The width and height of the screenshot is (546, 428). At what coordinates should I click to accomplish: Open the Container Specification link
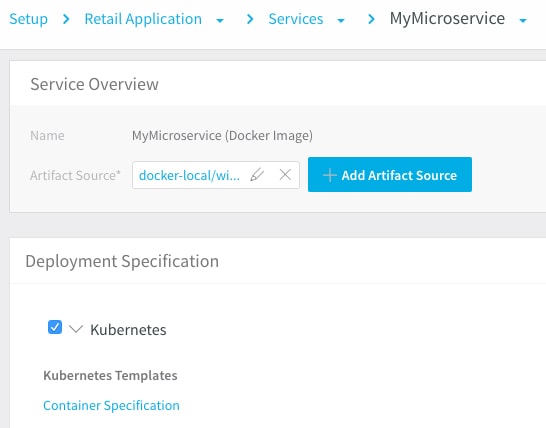click(x=111, y=405)
